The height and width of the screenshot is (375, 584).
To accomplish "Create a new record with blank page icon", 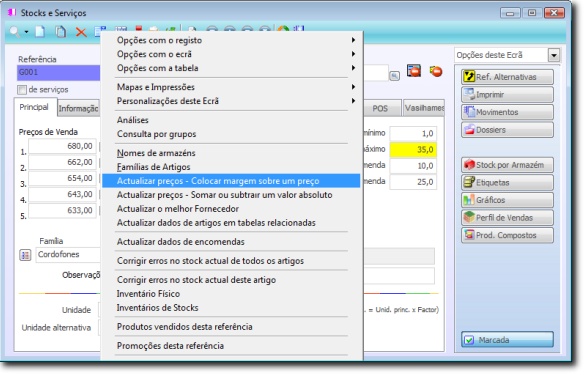I will coord(40,32).
